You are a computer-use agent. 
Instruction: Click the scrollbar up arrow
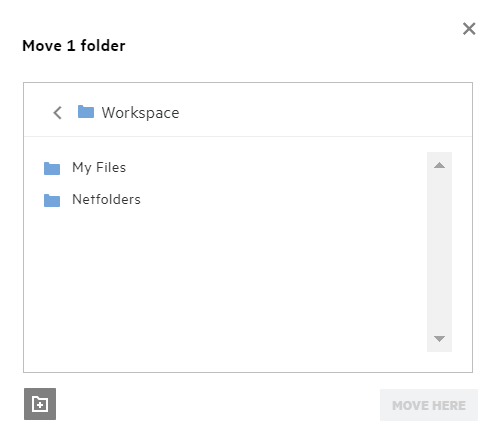pos(439,165)
